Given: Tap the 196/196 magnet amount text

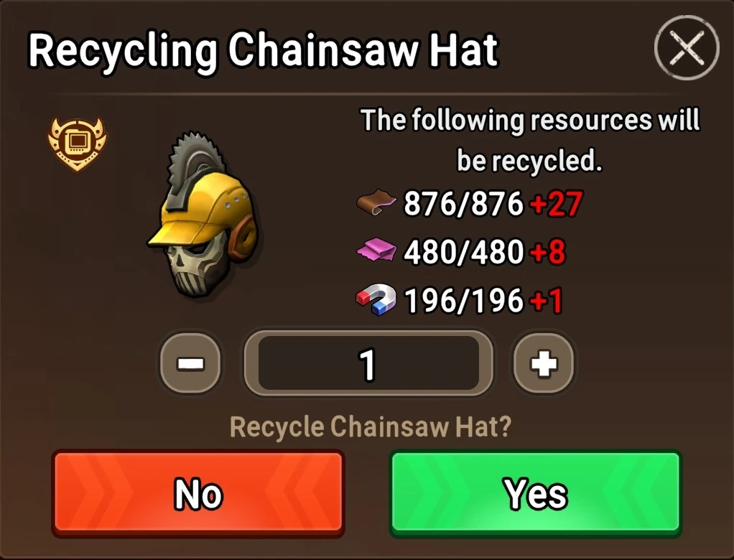Looking at the screenshot, I should [x=463, y=300].
